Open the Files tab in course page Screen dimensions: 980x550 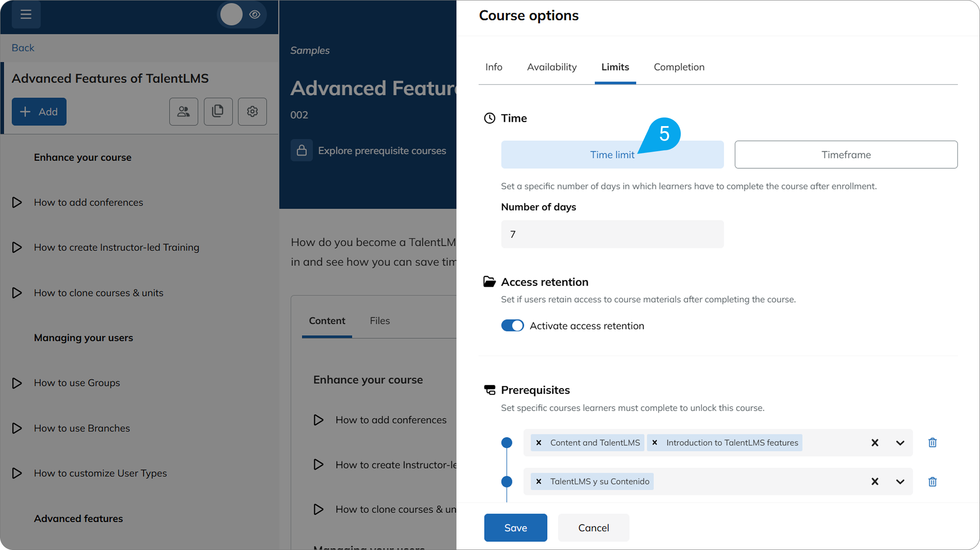(x=380, y=321)
